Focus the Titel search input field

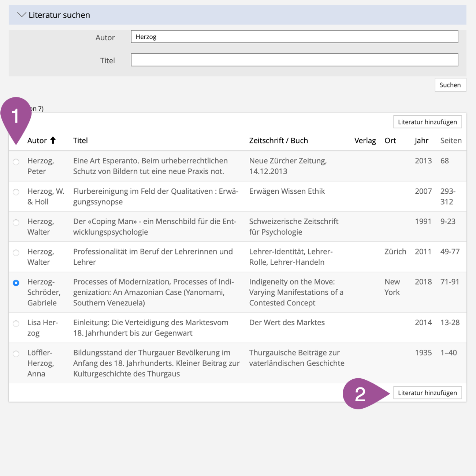coord(294,60)
